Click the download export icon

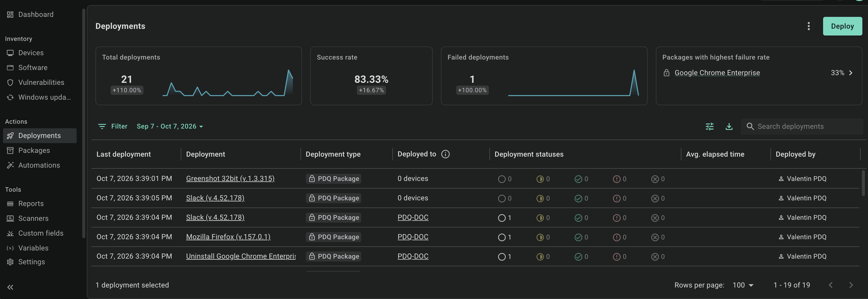(x=729, y=126)
